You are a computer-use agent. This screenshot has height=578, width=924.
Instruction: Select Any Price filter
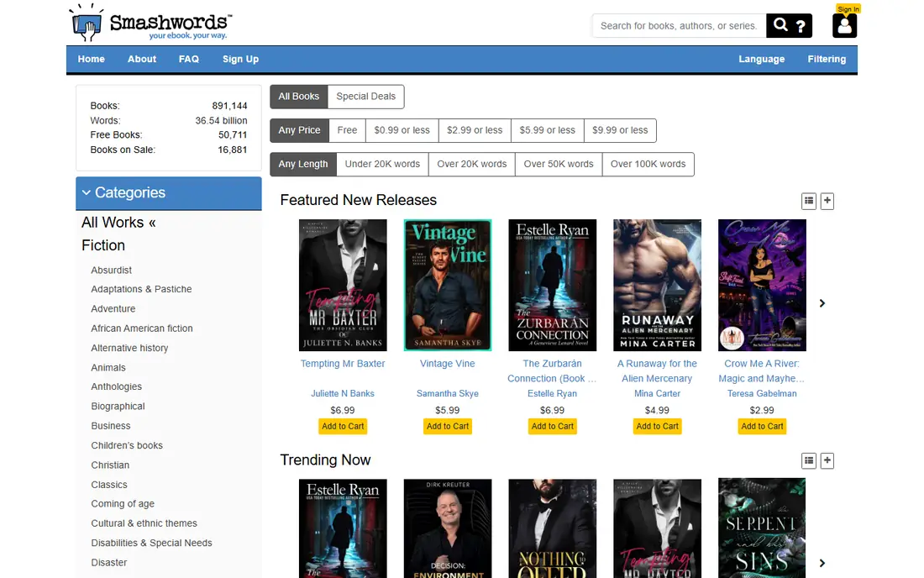[x=299, y=130]
